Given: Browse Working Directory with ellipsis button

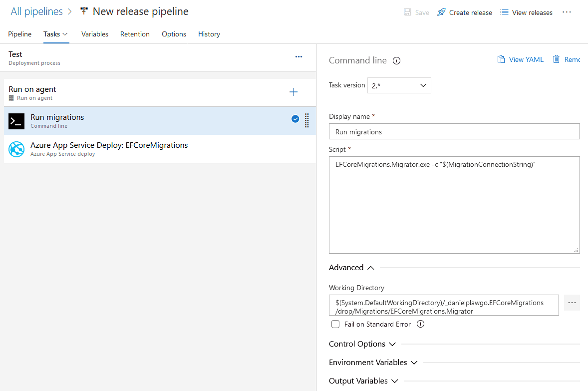Looking at the screenshot, I should 572,303.
